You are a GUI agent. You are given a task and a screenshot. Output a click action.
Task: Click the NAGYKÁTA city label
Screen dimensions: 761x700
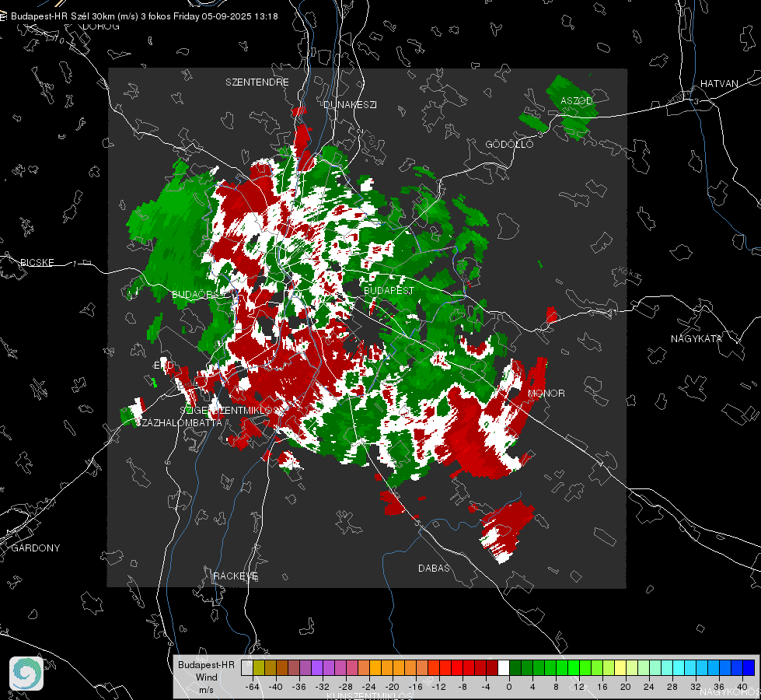click(x=696, y=339)
